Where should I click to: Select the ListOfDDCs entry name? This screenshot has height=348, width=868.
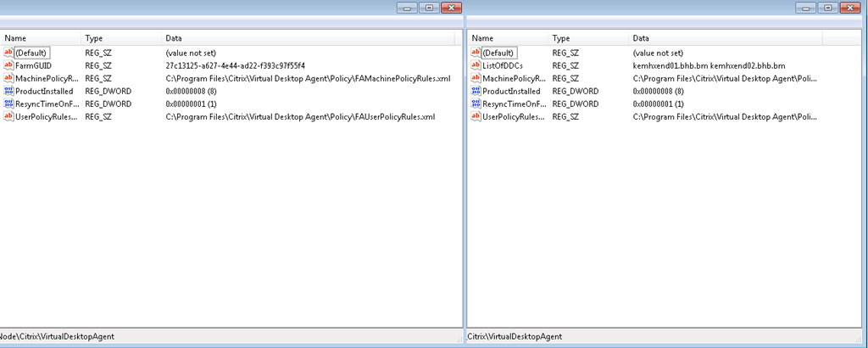tap(503, 65)
